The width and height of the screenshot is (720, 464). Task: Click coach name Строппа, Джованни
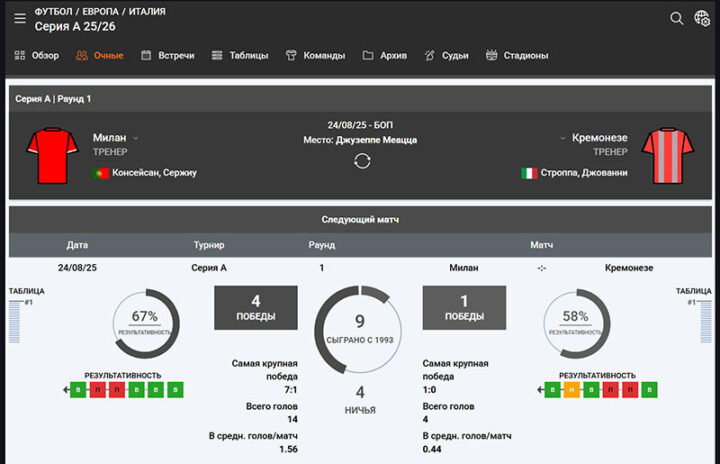[x=584, y=173]
